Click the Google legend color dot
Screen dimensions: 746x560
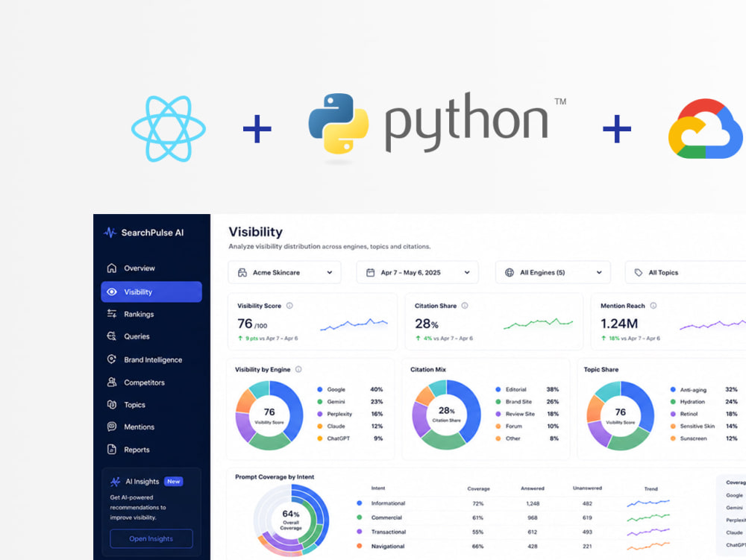tap(320, 389)
